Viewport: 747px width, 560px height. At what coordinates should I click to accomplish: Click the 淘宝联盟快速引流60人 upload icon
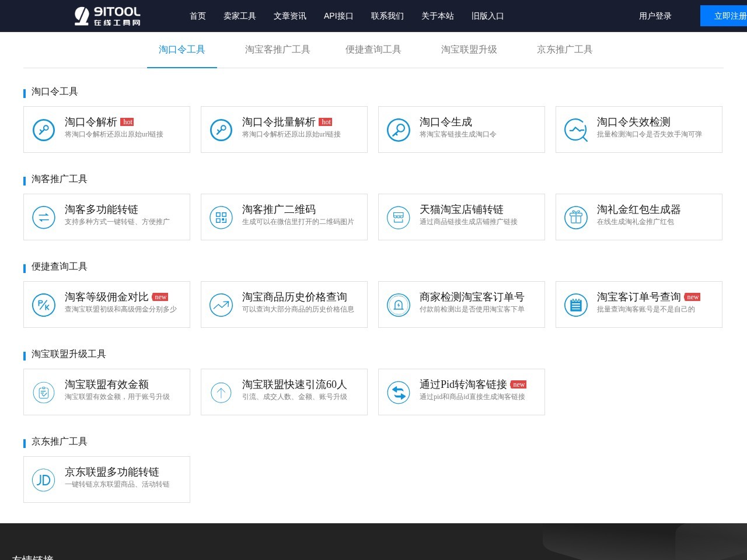[x=221, y=392]
